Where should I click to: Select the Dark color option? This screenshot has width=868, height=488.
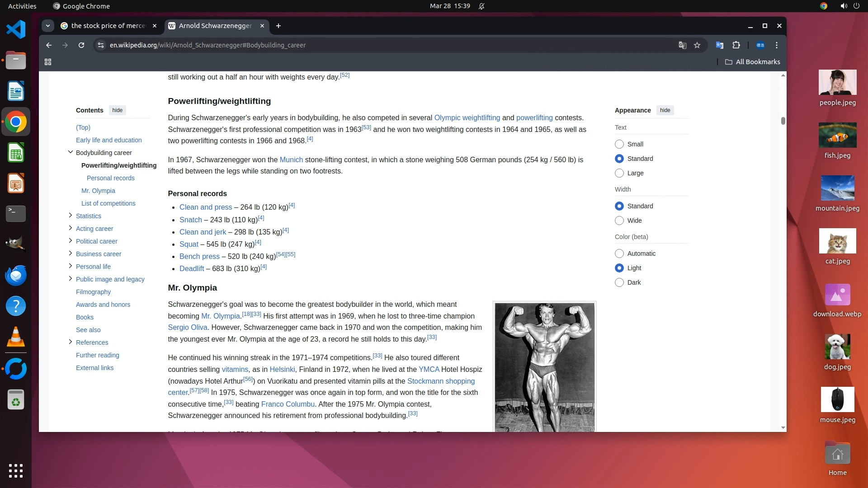[619, 282]
